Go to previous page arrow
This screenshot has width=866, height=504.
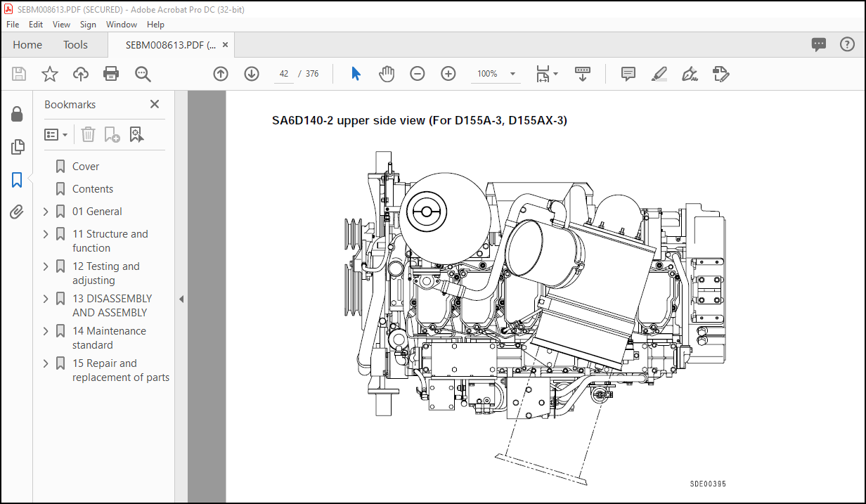221,74
